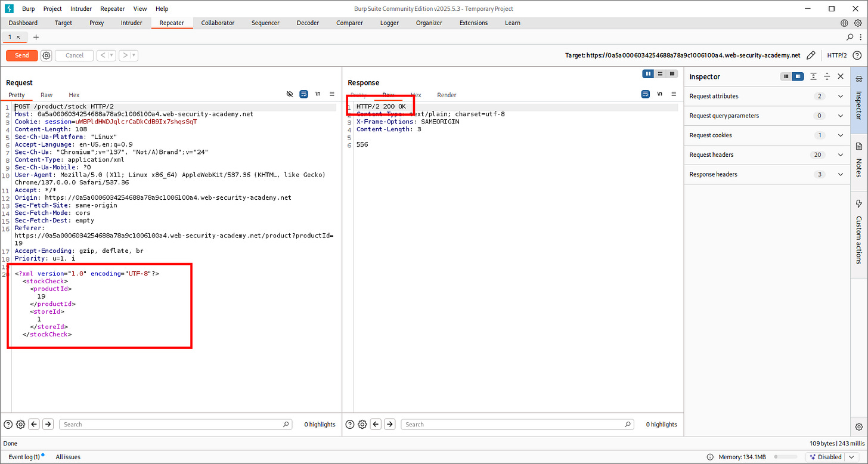Screen dimensions: 868x464
Task: Switch request view to Raw
Action: tap(46, 95)
